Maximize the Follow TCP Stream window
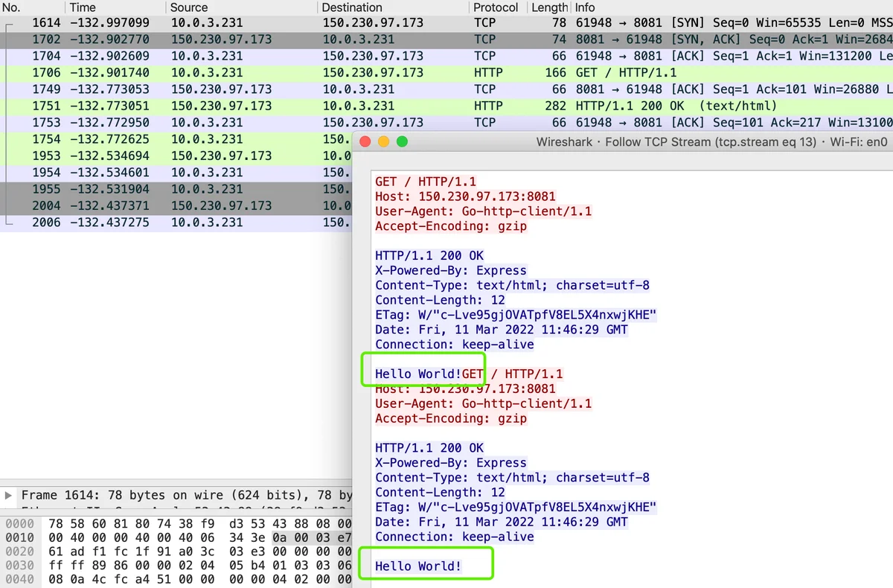893x588 pixels. [403, 141]
